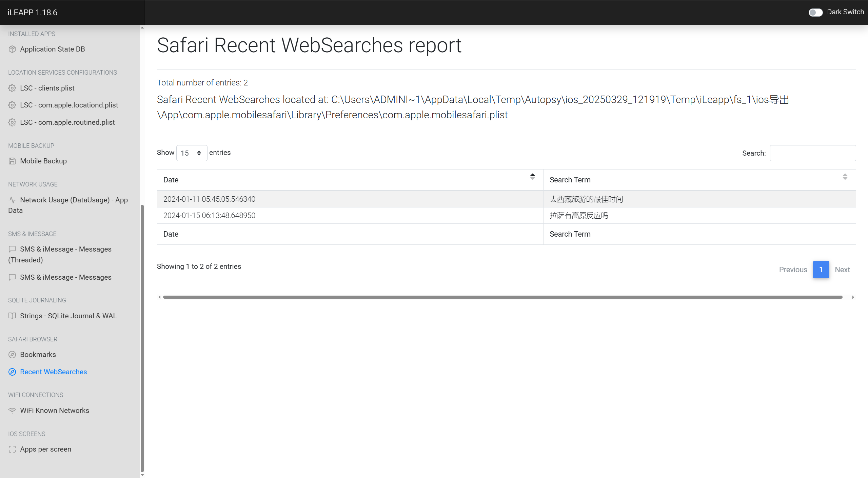Click the horizontal scrollbar below the table

coord(502,297)
